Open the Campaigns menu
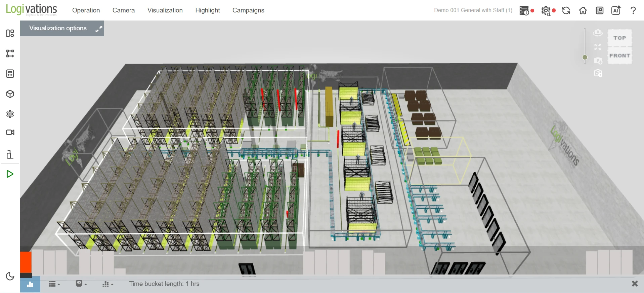644x293 pixels. click(248, 10)
